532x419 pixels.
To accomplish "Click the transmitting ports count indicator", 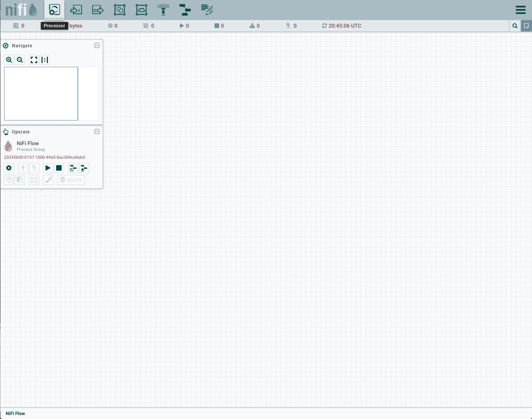I will pyautogui.click(x=113, y=26).
